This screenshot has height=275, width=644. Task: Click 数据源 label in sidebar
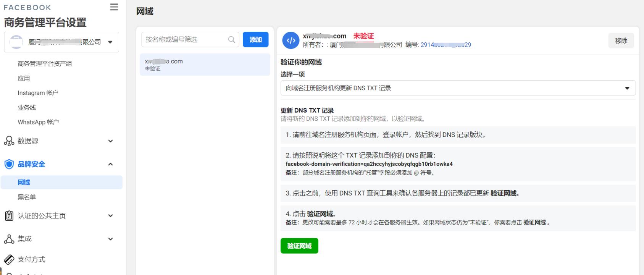[28, 141]
